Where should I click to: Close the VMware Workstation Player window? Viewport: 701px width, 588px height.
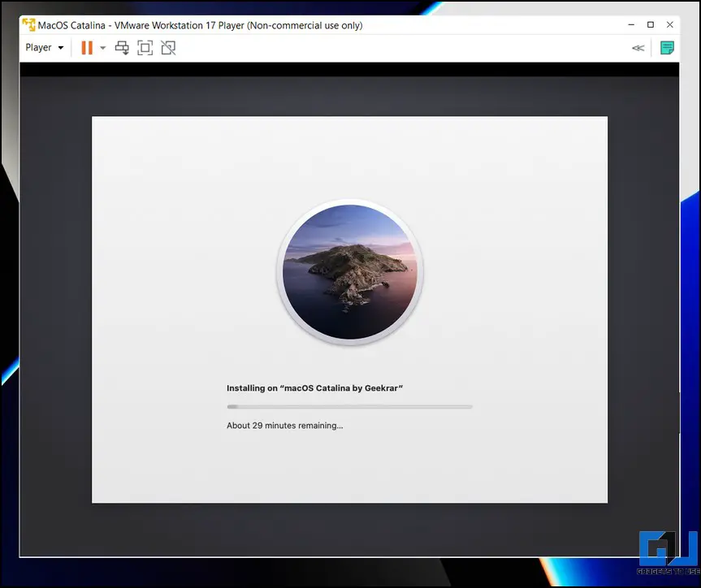[670, 25]
